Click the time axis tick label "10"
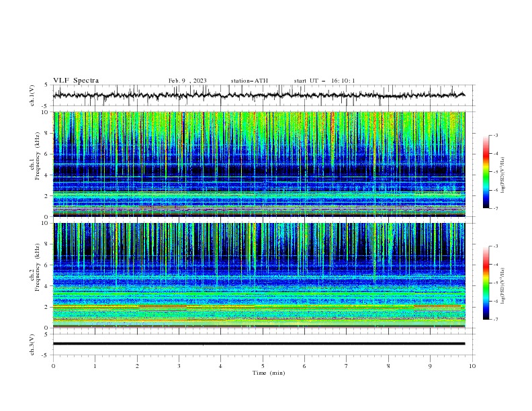 pos(472,366)
